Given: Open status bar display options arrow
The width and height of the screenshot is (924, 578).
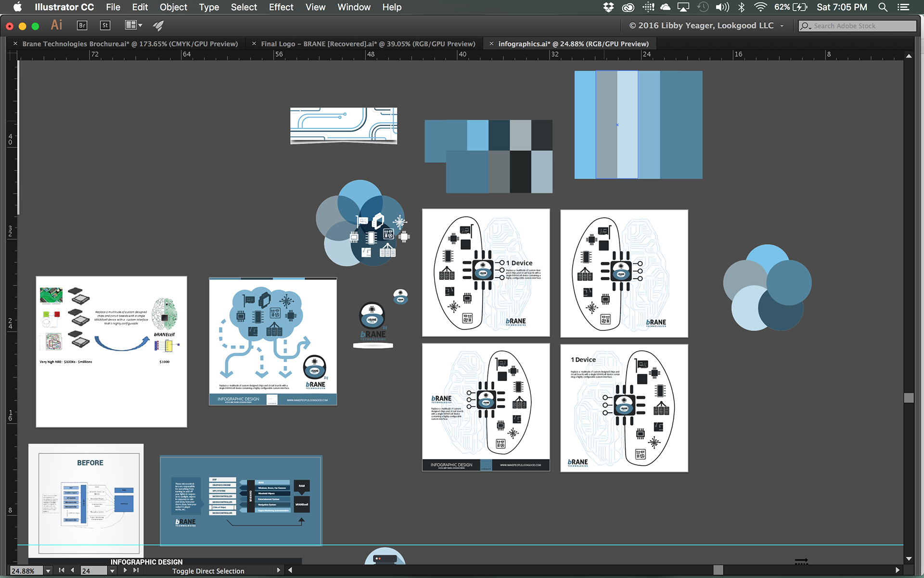Looking at the screenshot, I should (x=278, y=570).
